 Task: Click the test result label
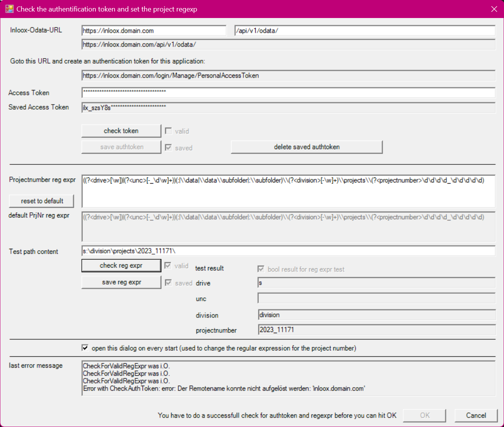[209, 268]
